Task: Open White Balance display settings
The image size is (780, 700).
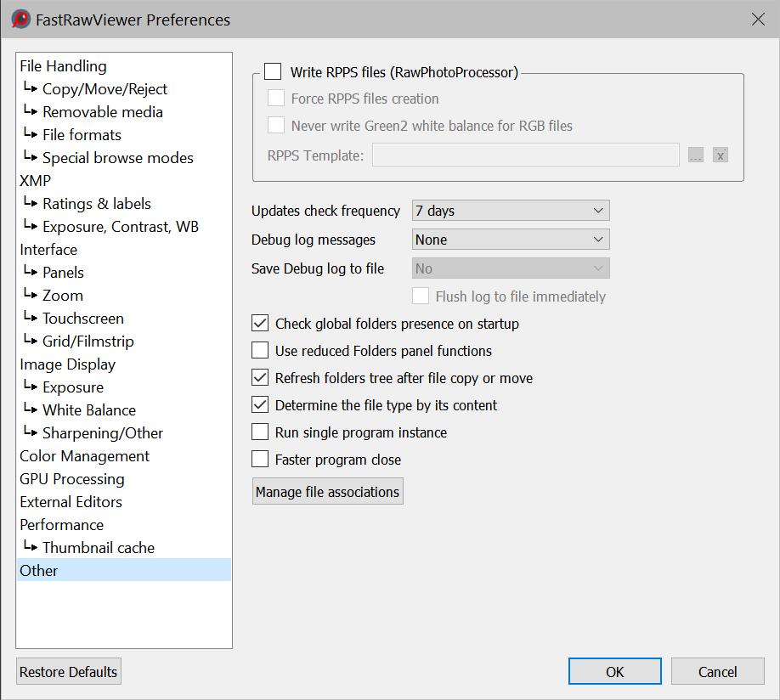Action: (x=89, y=410)
